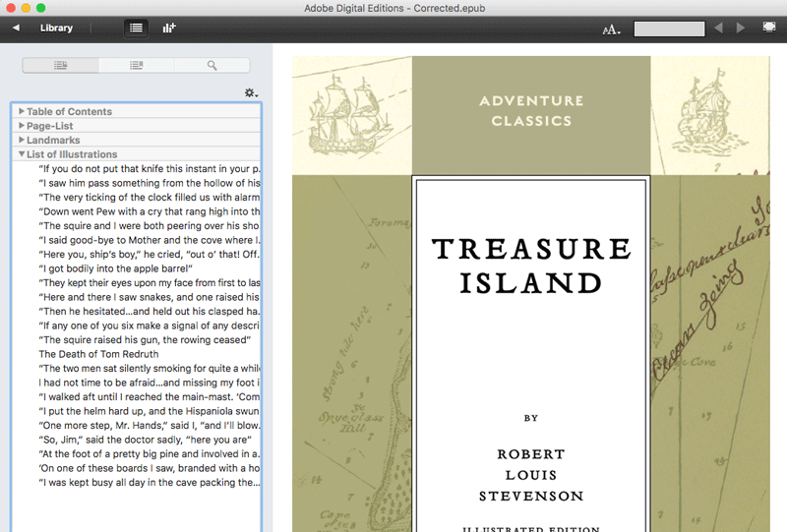The width and height of the screenshot is (787, 532).
Task: Click the add bookmark icon in toolbar
Action: pos(169,29)
